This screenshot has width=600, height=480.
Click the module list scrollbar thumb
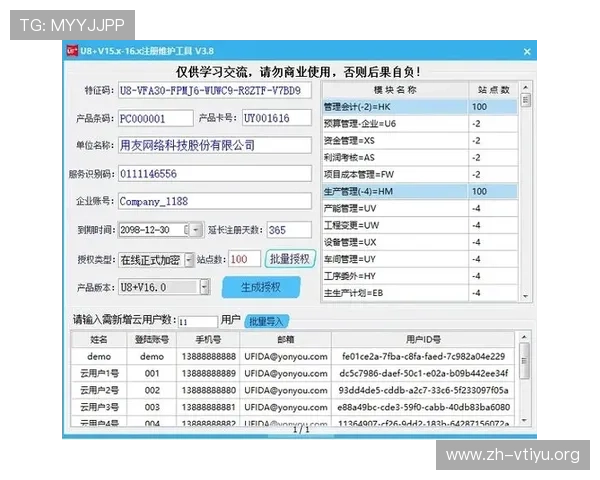[526, 100]
